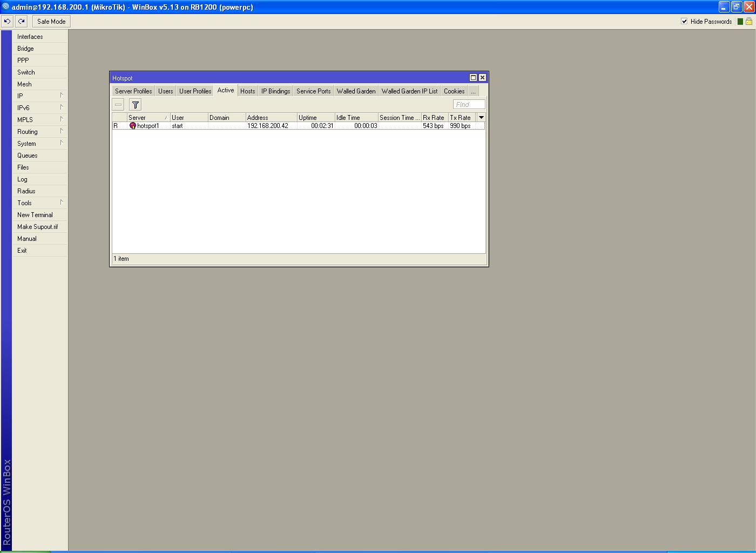
Task: Expand the IPv6 submenu
Action: tap(62, 107)
